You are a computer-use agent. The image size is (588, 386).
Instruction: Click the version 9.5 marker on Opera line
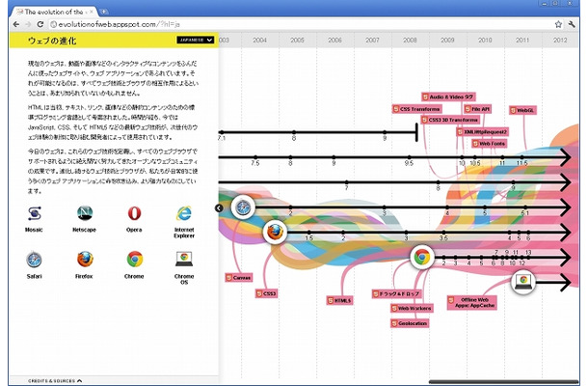[409, 157]
